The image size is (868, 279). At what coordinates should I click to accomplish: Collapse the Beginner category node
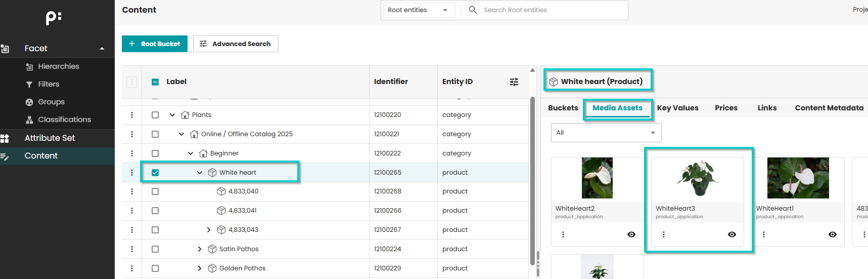coord(191,153)
